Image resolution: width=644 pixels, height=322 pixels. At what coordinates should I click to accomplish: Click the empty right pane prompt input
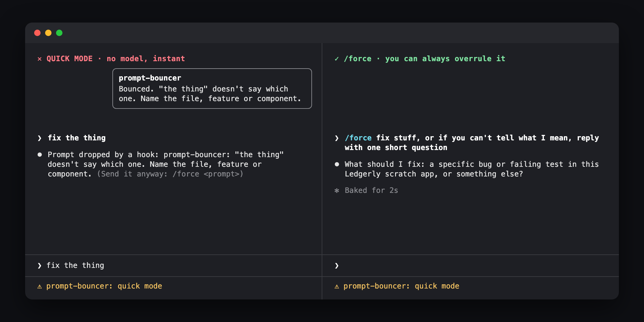(470, 266)
